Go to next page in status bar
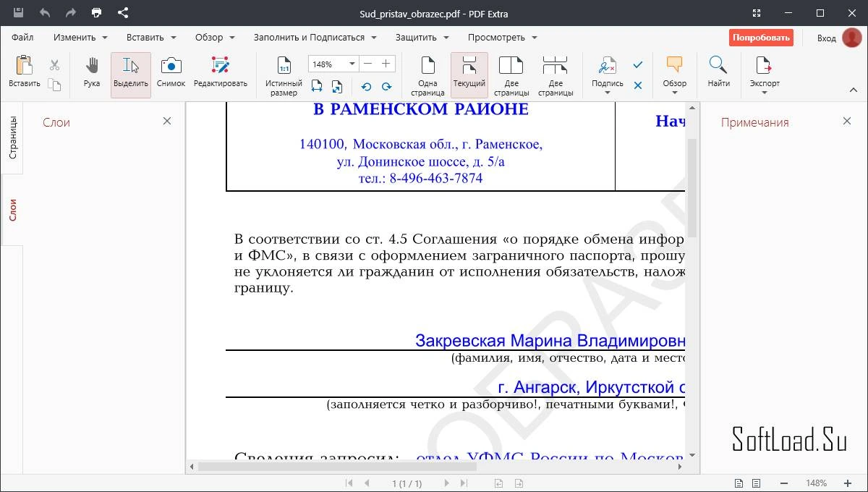 point(446,483)
